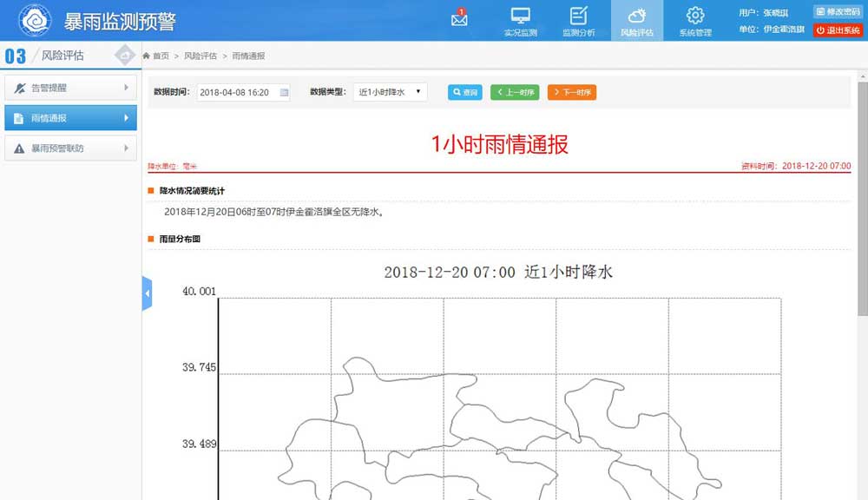This screenshot has height=500, width=868.
Task: Open calendar icon in the date field
Action: point(284,92)
